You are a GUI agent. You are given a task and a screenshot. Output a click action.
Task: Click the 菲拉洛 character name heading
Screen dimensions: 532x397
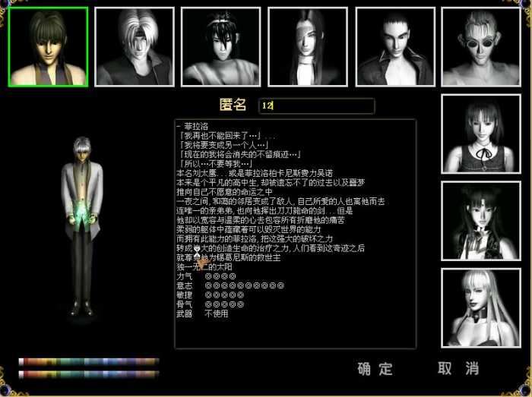click(196, 127)
